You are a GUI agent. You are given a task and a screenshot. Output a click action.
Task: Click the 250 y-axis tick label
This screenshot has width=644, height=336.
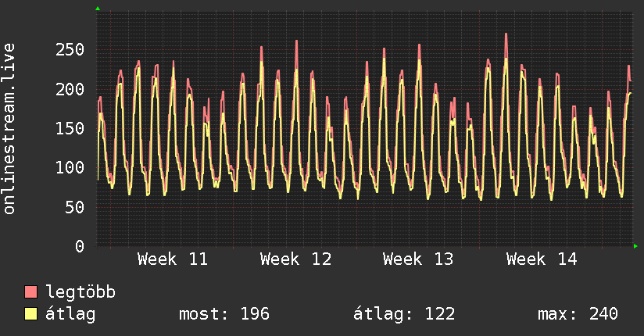click(x=70, y=50)
